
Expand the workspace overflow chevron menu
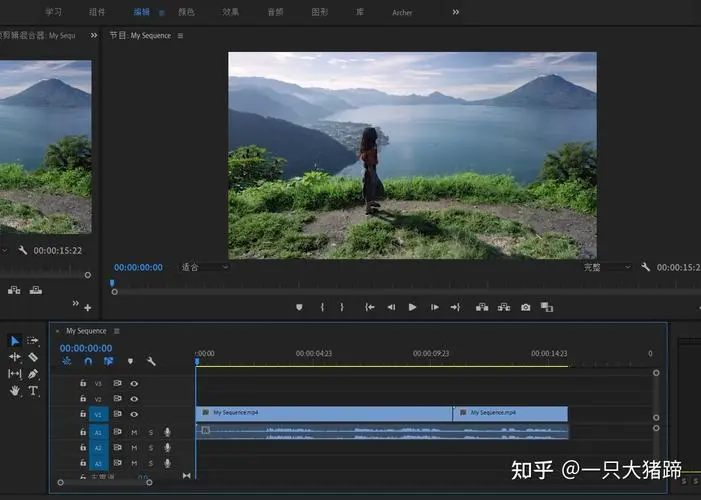tap(456, 12)
